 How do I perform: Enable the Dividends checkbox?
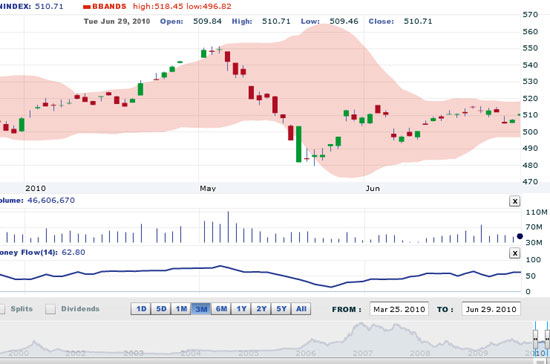(x=51, y=309)
